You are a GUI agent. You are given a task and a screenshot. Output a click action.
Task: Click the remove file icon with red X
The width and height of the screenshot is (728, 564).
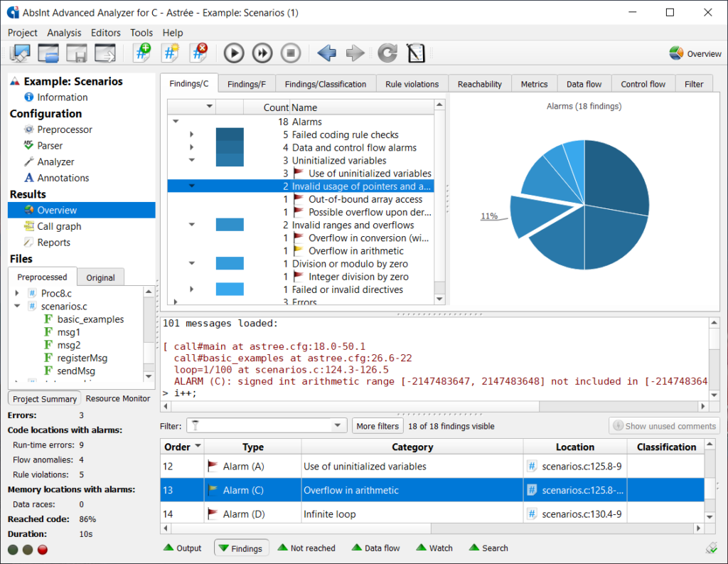tap(198, 53)
